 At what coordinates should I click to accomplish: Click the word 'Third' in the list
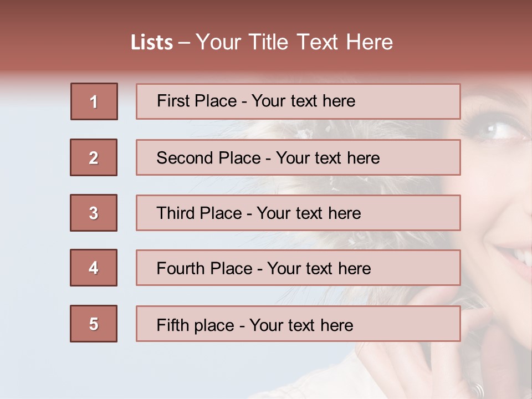point(175,213)
